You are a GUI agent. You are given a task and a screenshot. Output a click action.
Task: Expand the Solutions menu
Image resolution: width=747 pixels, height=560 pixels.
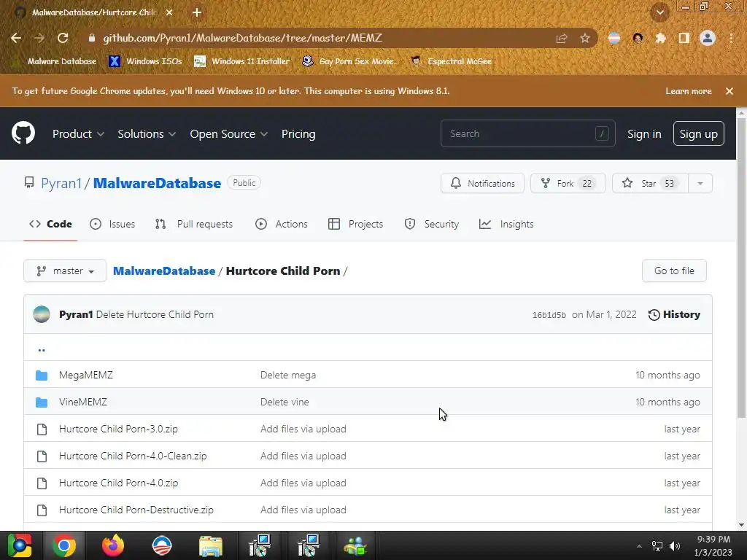tap(147, 134)
